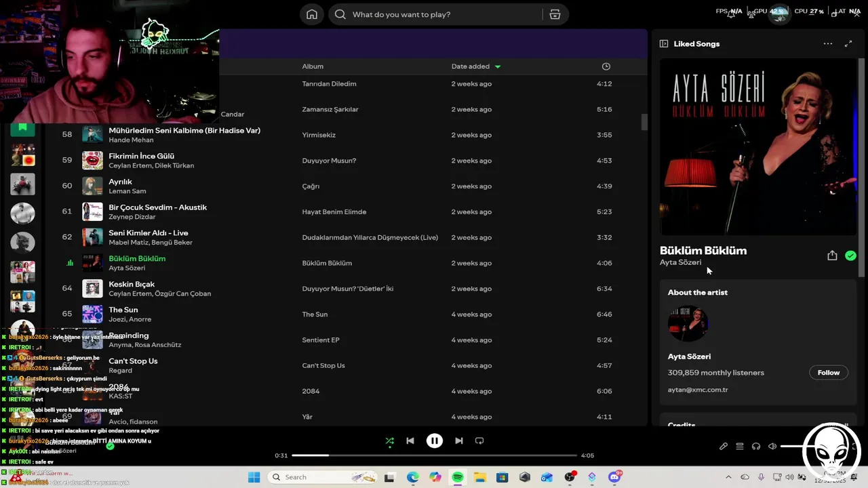Select the Keskin Bıçak track
Image resolution: width=868 pixels, height=488 pixels.
(132, 284)
